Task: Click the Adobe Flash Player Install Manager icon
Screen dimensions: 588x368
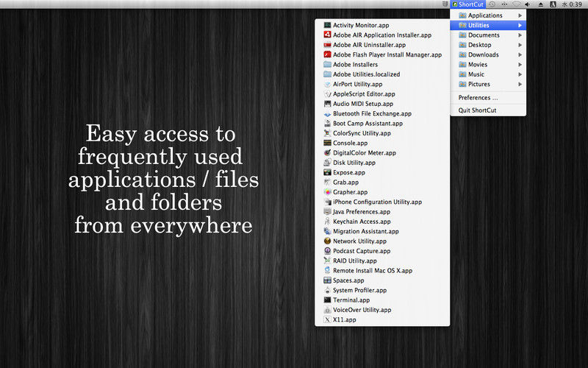Action: pyautogui.click(x=327, y=54)
